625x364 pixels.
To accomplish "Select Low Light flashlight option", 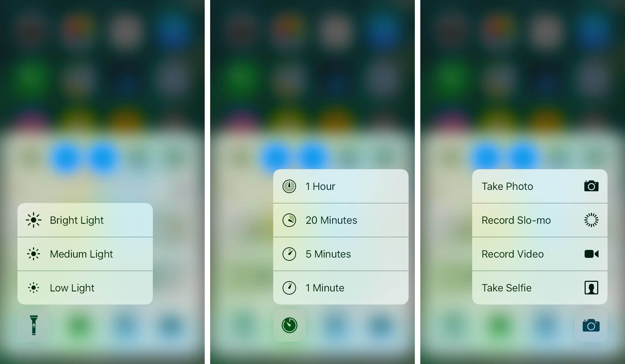I will pyautogui.click(x=85, y=287).
